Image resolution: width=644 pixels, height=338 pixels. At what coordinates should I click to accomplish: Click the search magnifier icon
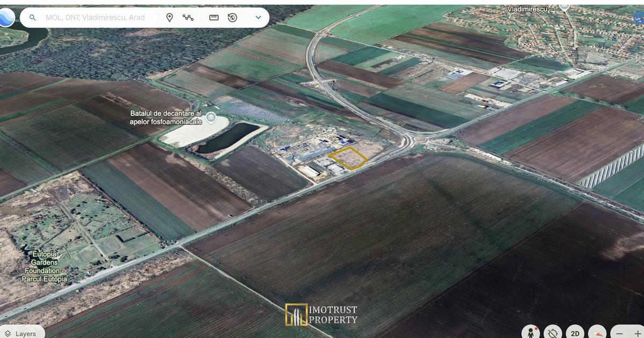tap(33, 18)
